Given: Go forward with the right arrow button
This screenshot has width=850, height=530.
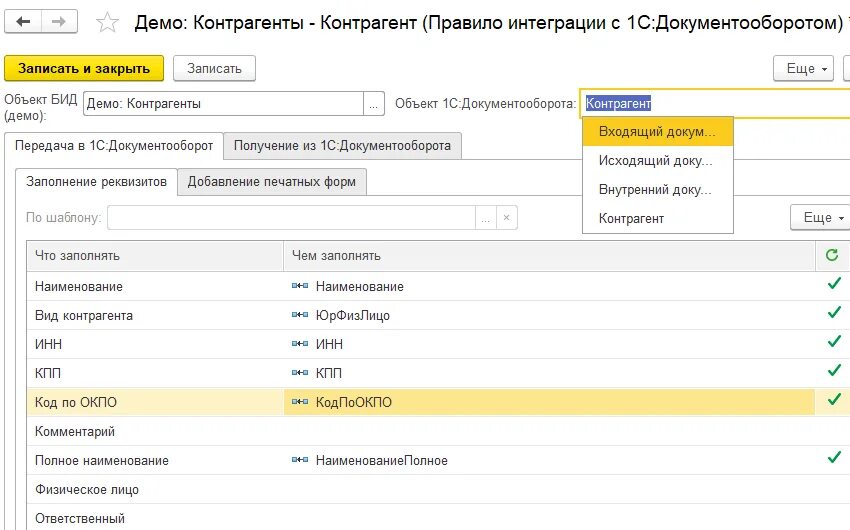Looking at the screenshot, I should [59, 22].
